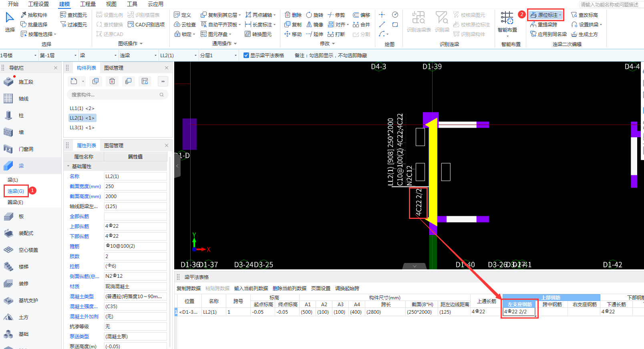Screen dimensions: 644x349
Task: Edit 箍筋 property value field
Action: [135, 246]
